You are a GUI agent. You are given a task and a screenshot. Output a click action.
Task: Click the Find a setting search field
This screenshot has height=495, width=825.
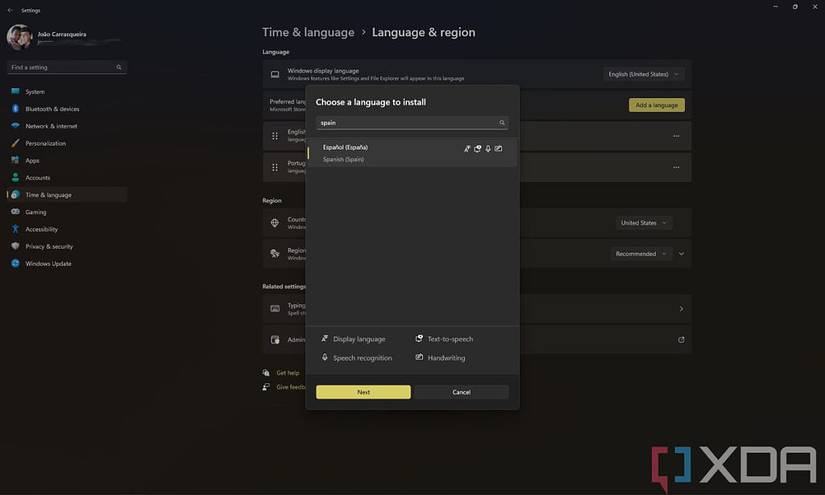point(66,67)
